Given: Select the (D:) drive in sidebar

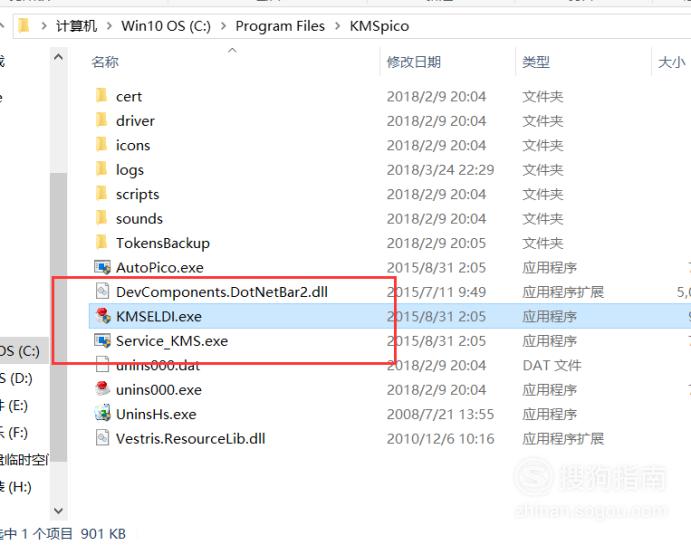Looking at the screenshot, I should [x=16, y=378].
